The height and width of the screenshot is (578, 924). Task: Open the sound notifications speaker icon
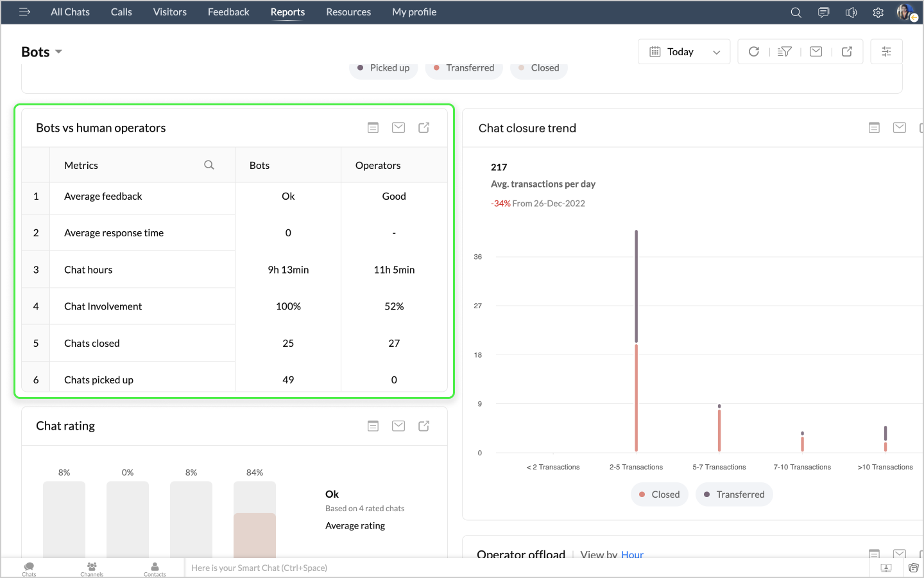point(851,12)
